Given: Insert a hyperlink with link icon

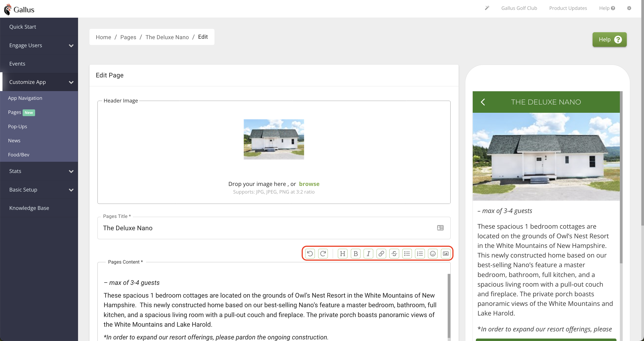Looking at the screenshot, I should point(381,254).
